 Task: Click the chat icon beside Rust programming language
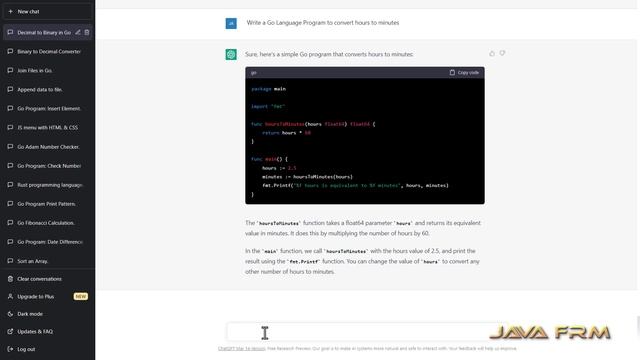[x=10, y=185]
